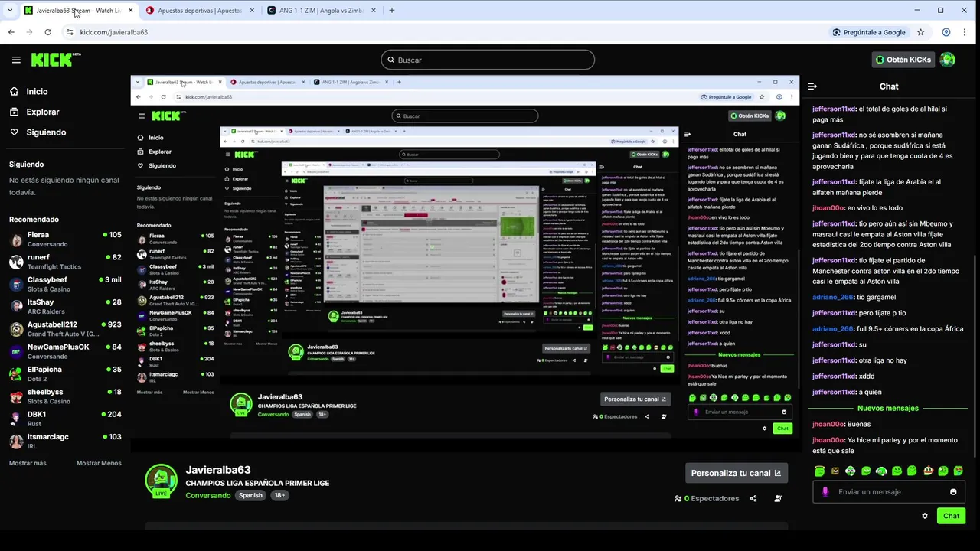Open the browser profile icon in toolbar
Image resolution: width=980 pixels, height=551 pixels.
pos(946,32)
